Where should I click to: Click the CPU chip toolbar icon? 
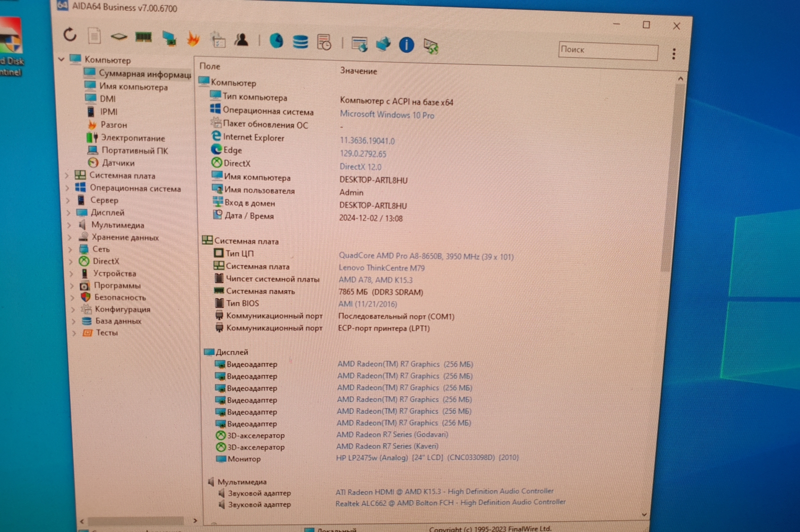119,36
